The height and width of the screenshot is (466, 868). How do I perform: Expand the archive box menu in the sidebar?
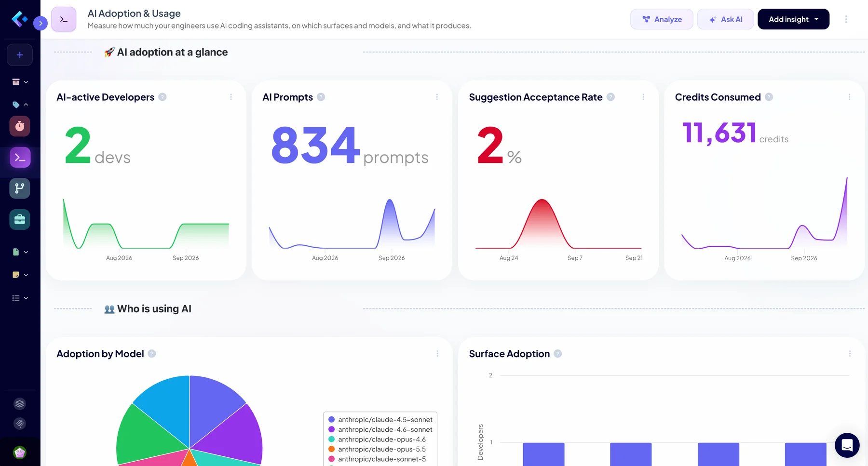[x=20, y=82]
